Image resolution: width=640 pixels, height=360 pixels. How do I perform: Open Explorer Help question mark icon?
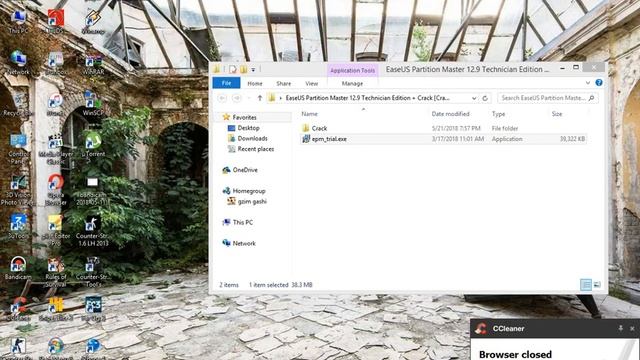click(x=599, y=83)
